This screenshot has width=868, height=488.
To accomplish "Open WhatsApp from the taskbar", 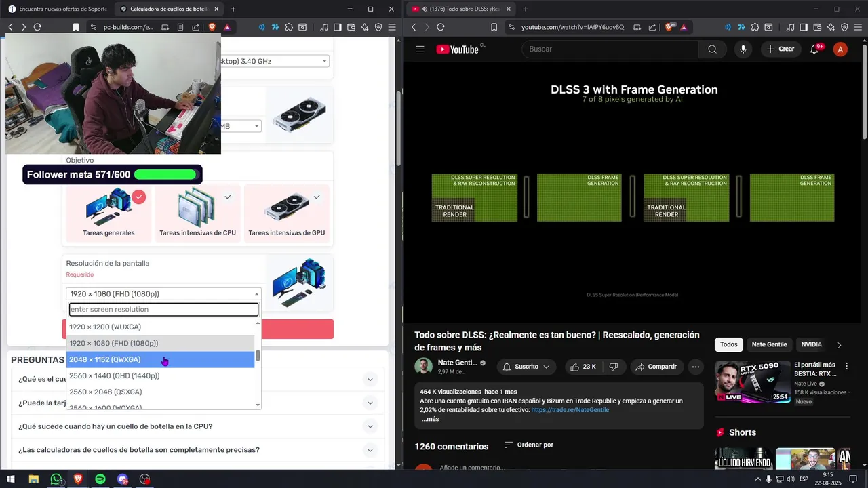I will [x=56, y=479].
